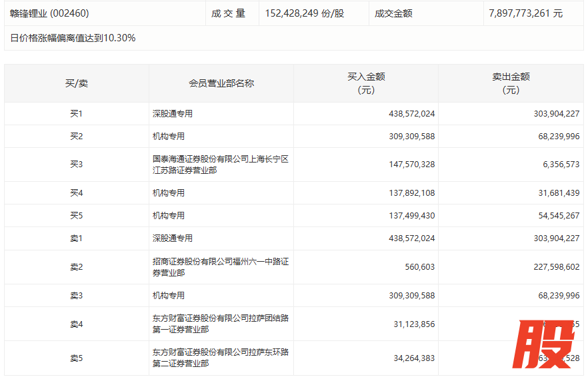Click the 卖出金额 (元) column header
The image size is (588, 381).
(511, 83)
